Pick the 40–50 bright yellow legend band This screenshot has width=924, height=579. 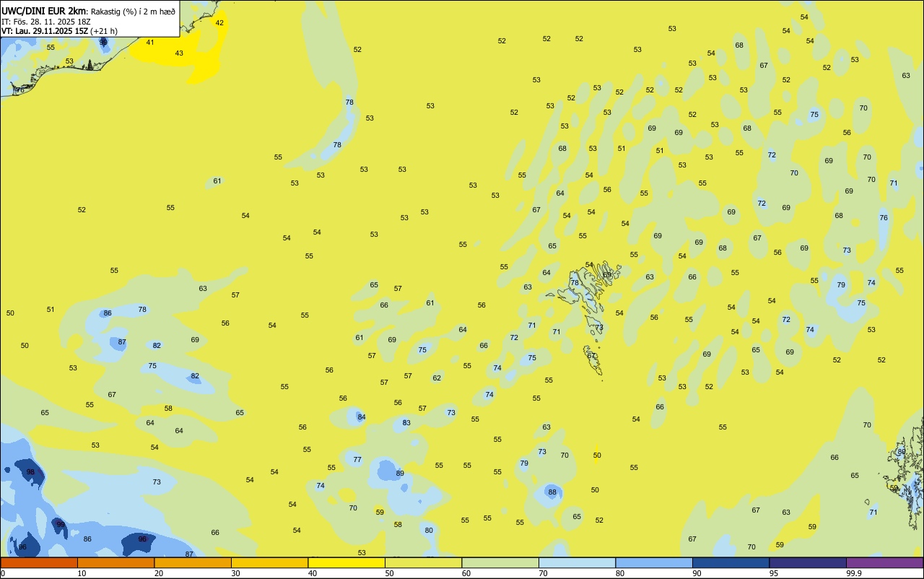coord(346,562)
